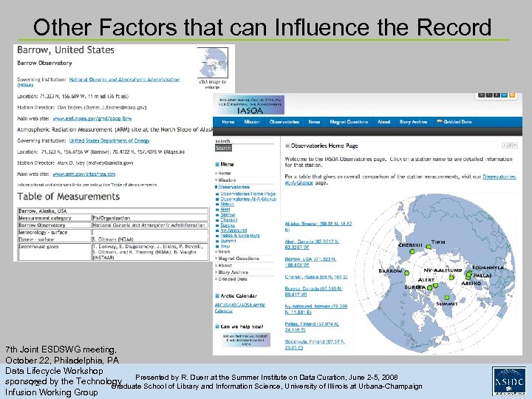532x399 pixels.
Task: Select Mission in the sidebar menu
Action: [x=227, y=180]
